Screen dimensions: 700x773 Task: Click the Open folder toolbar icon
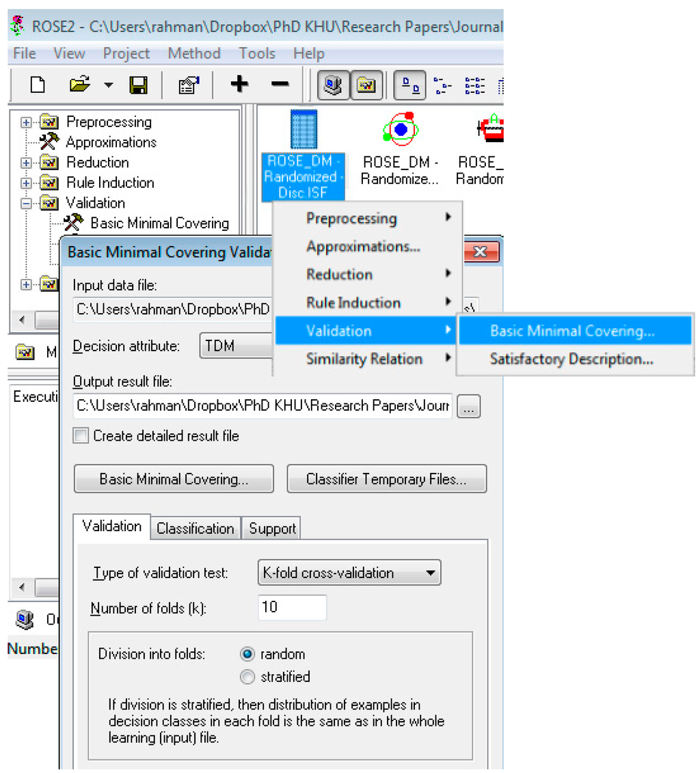pyautogui.click(x=80, y=85)
